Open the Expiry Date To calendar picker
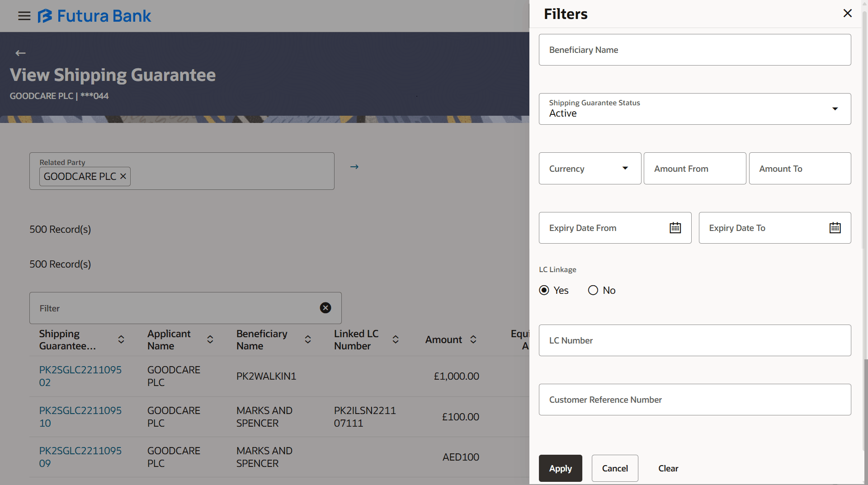This screenshot has width=868, height=485. (x=835, y=227)
